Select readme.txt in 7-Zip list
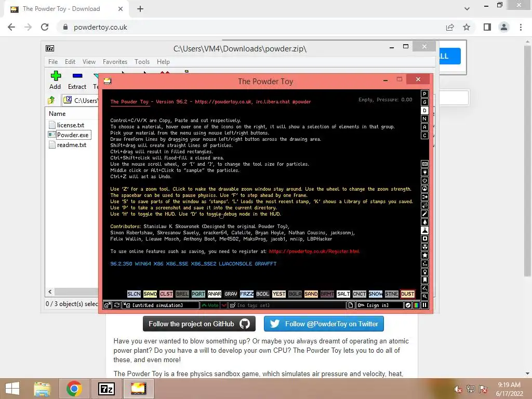 click(x=72, y=145)
